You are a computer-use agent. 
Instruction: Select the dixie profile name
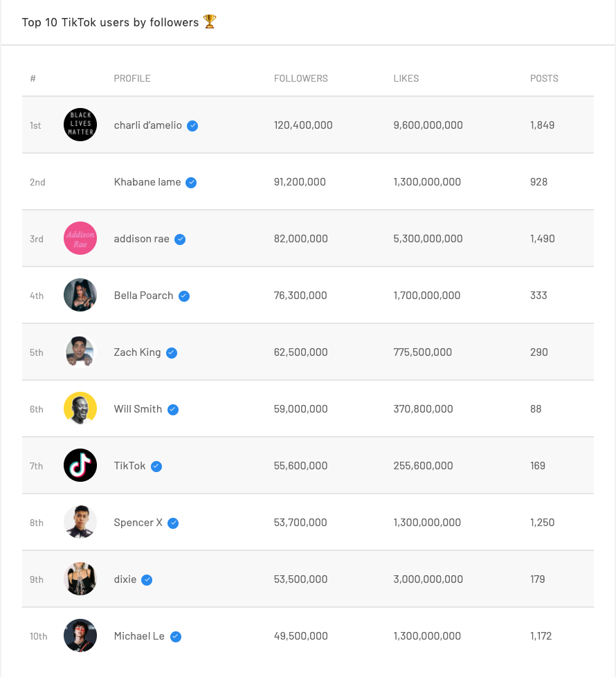[125, 579]
